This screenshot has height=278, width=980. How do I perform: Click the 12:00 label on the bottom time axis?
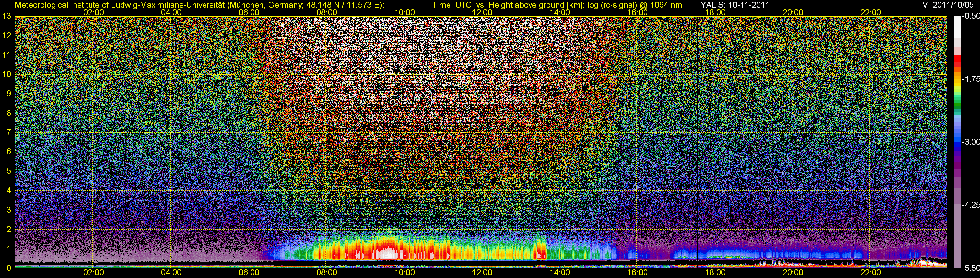click(x=482, y=273)
